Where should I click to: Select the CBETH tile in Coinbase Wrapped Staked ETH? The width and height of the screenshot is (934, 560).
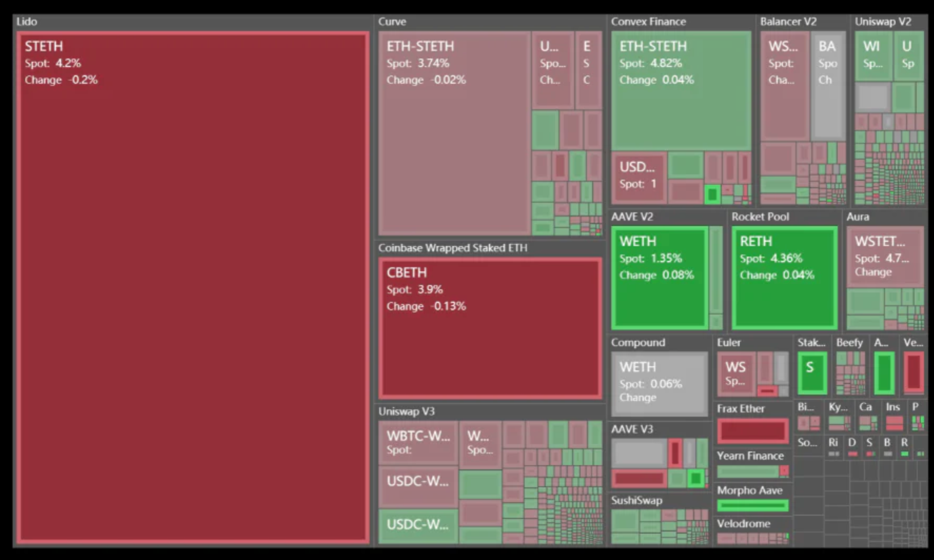[x=490, y=328]
